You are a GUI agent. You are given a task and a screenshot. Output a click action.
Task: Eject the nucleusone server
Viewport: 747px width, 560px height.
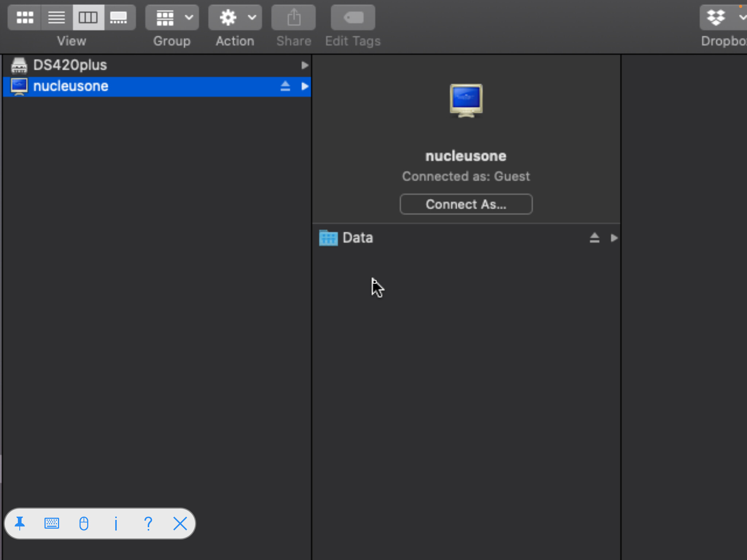pos(285,86)
